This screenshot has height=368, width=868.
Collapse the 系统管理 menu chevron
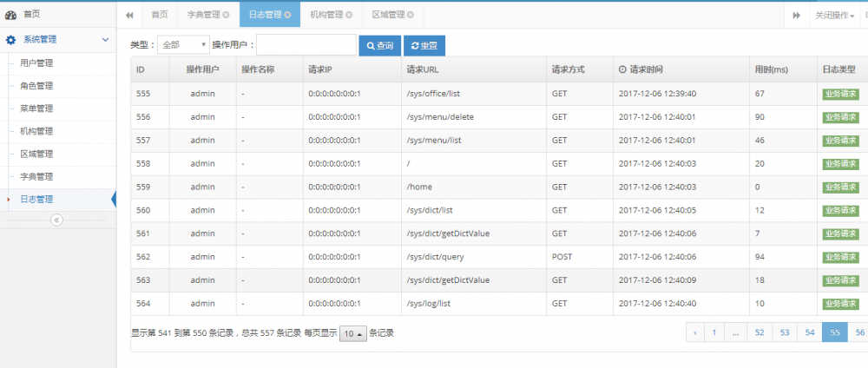pos(106,40)
